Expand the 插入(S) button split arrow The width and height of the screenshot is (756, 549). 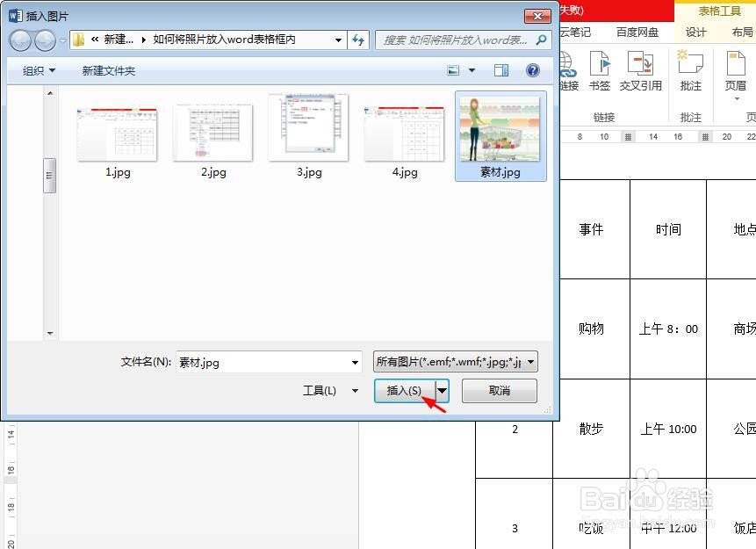pos(442,390)
